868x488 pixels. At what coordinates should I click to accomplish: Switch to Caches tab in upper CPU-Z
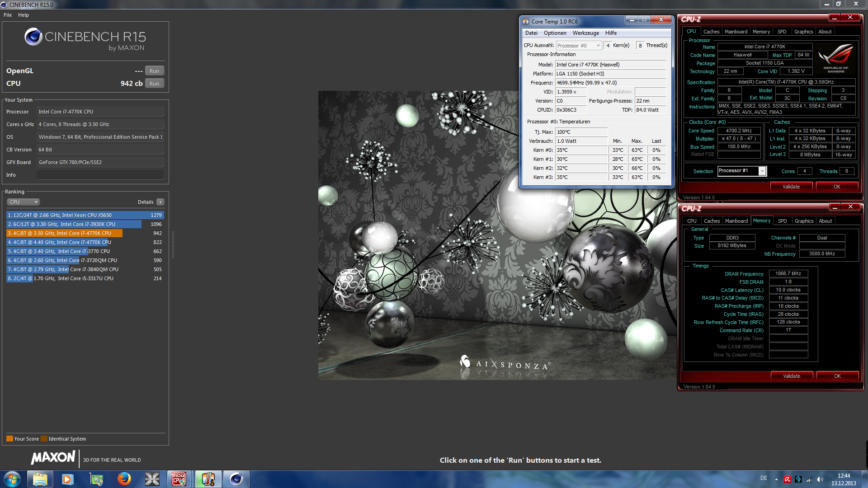(x=711, y=32)
